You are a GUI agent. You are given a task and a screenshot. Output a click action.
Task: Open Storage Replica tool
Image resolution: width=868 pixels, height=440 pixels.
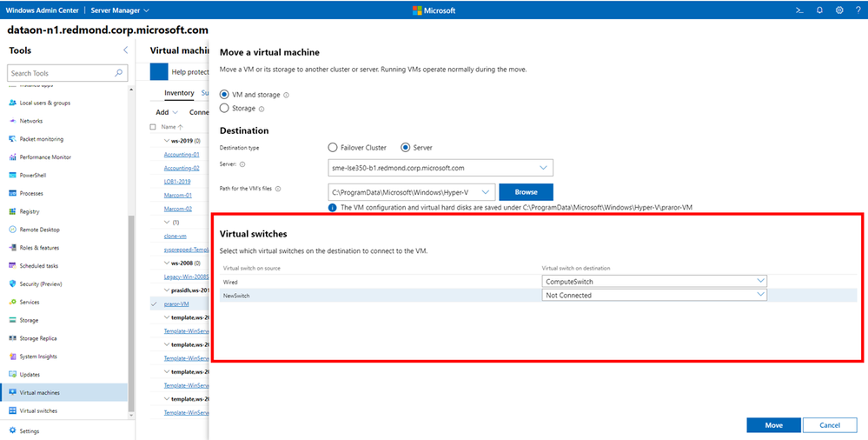pos(38,338)
